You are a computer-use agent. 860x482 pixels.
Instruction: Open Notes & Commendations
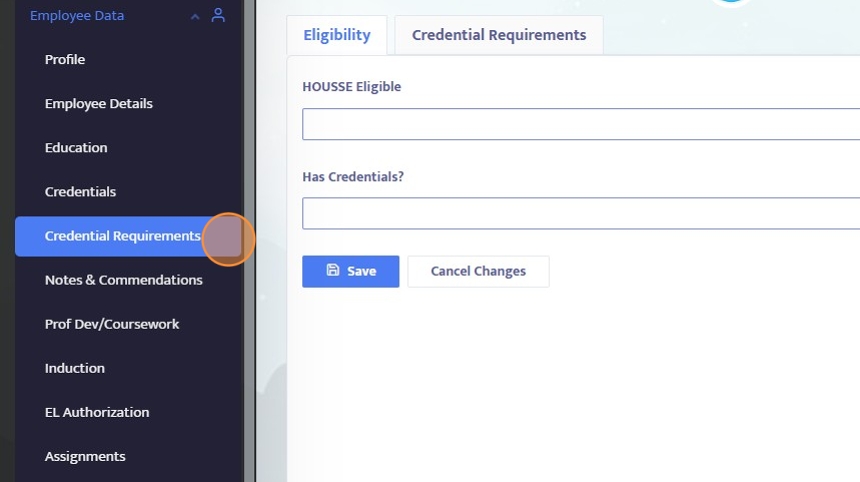123,280
